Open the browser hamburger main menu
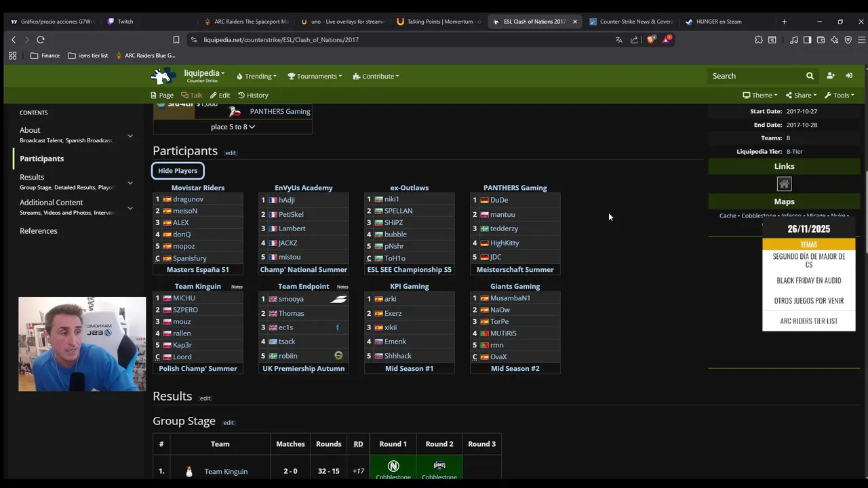868x488 pixels. point(862,40)
